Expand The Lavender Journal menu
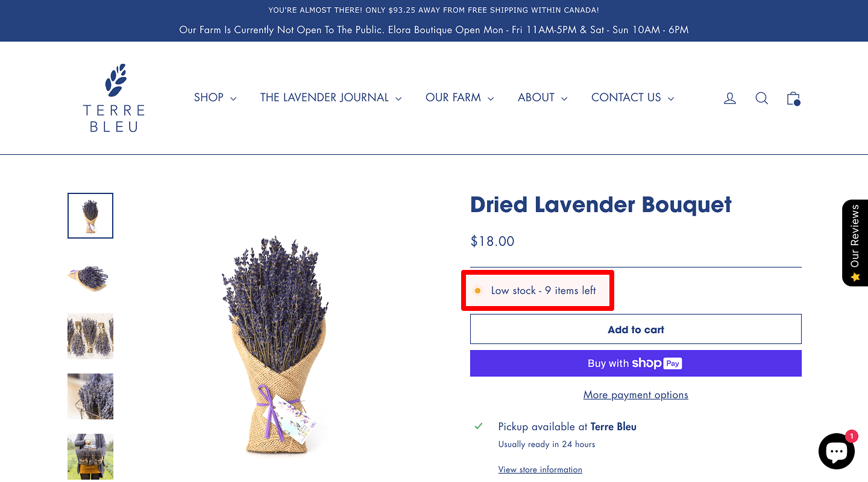This screenshot has height=482, width=868. pyautogui.click(x=331, y=98)
